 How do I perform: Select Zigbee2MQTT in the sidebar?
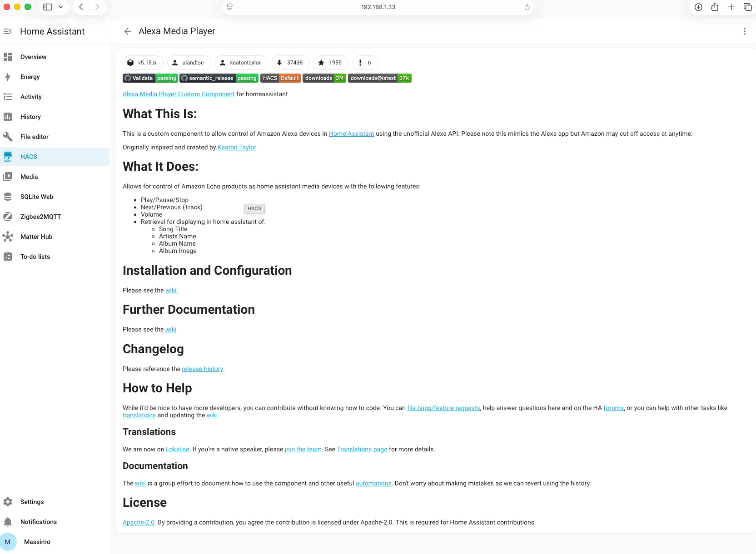point(55,217)
